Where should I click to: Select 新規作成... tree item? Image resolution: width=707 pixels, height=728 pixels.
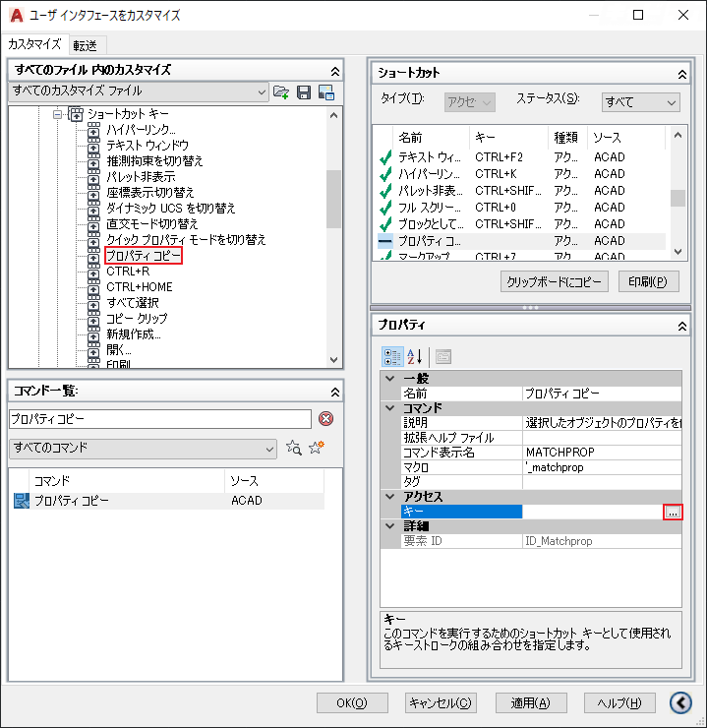coord(134,334)
